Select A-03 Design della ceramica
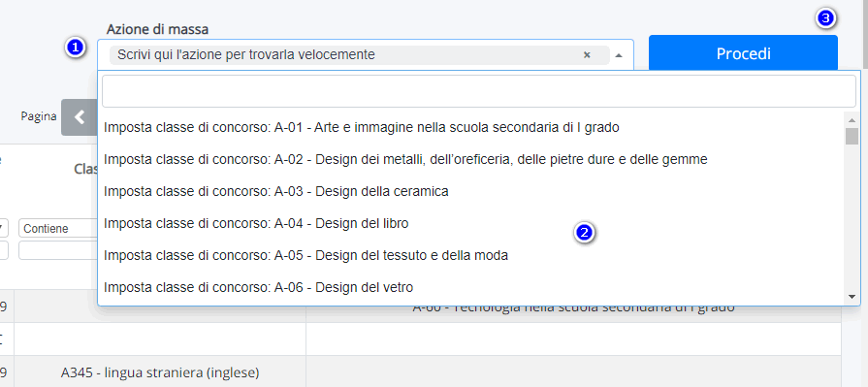The image size is (868, 387). (471, 192)
